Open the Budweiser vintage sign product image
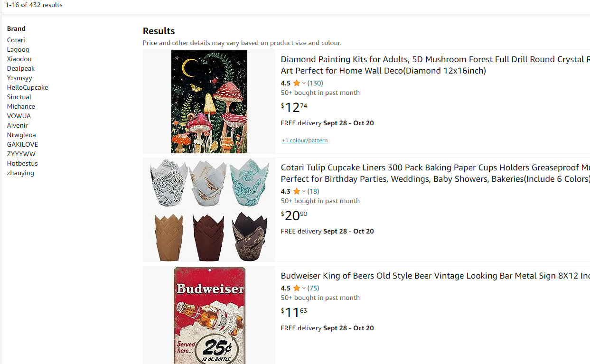The width and height of the screenshot is (590, 364). [x=209, y=315]
